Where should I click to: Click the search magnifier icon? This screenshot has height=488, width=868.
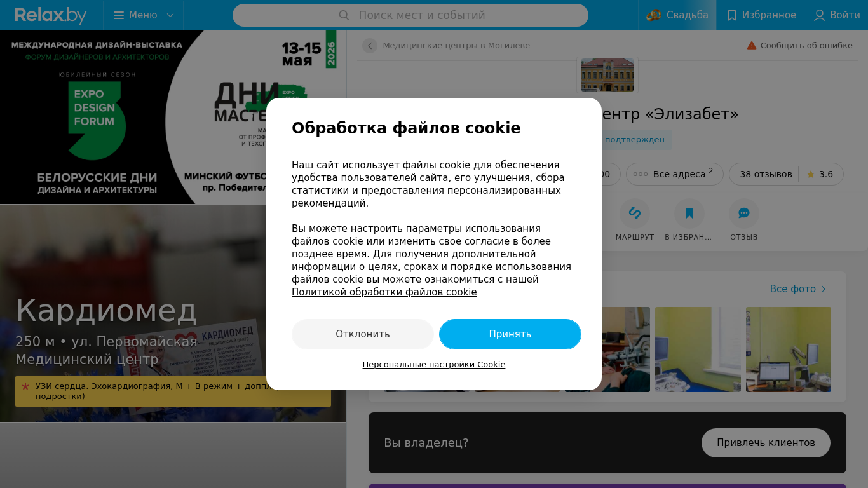point(344,15)
